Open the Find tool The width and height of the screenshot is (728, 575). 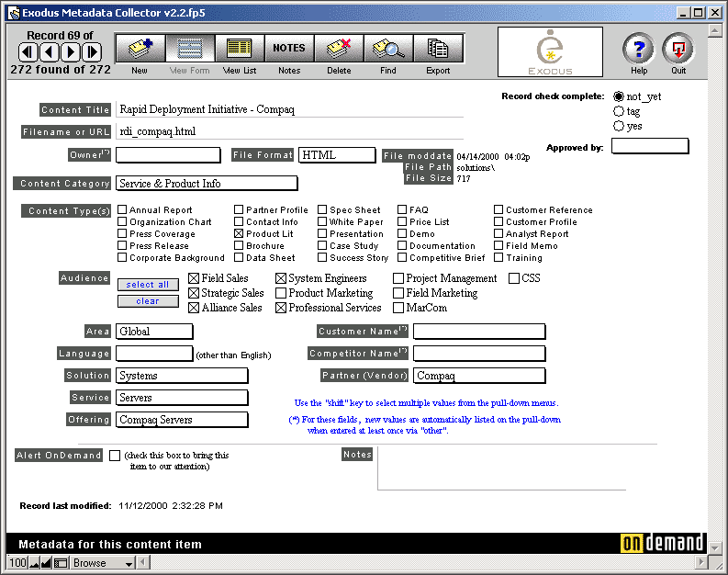point(388,49)
